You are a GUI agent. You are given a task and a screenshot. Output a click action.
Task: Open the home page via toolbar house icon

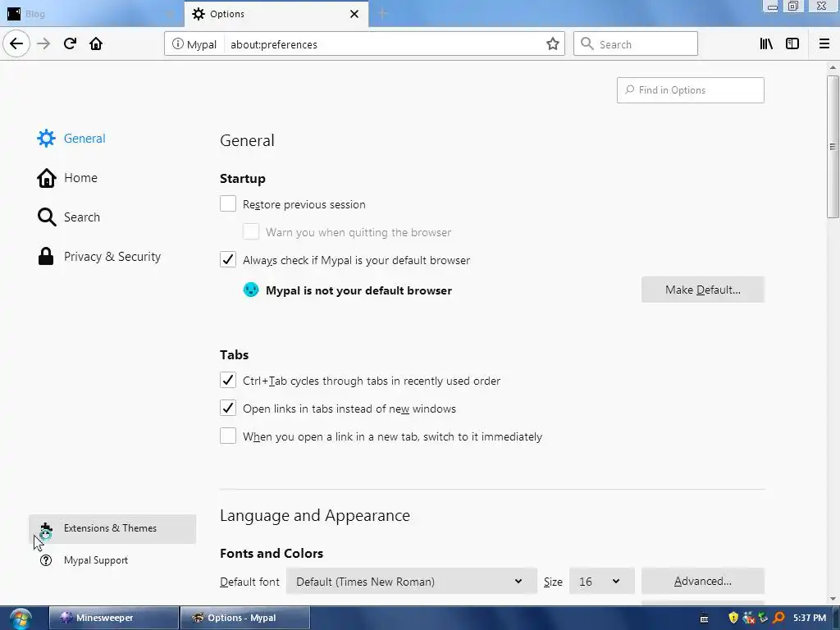[96, 44]
